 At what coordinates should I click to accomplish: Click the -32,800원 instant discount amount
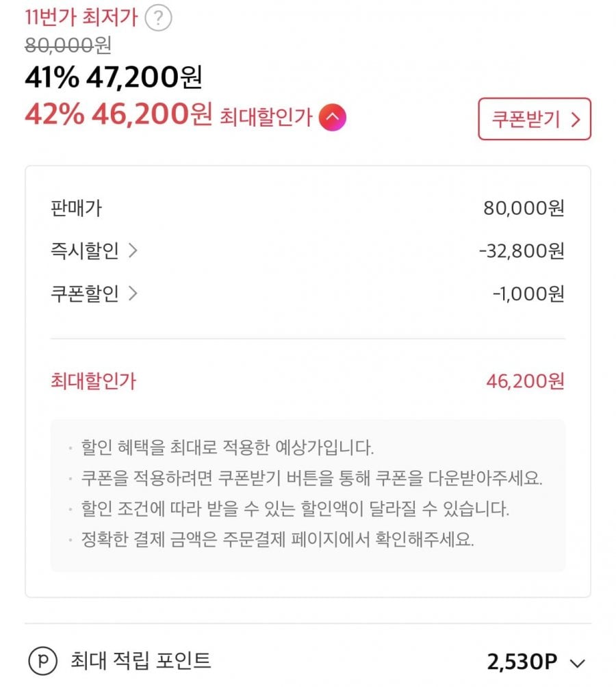pyautogui.click(x=522, y=251)
